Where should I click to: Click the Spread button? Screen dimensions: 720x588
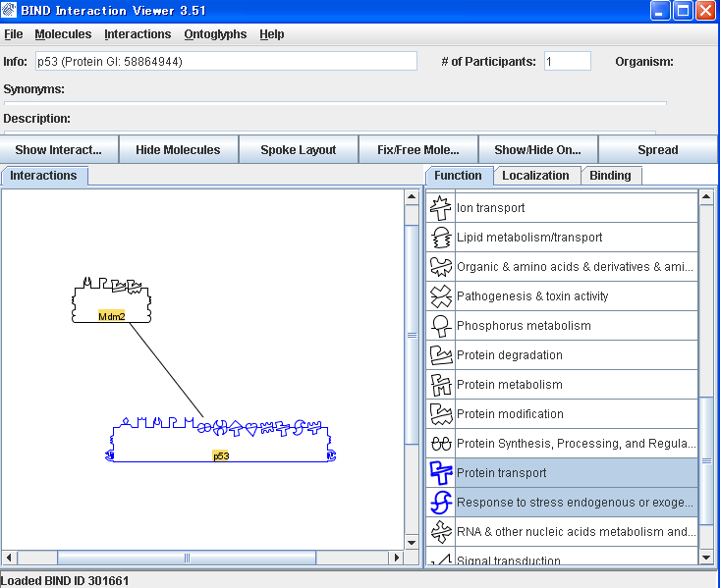click(x=658, y=149)
